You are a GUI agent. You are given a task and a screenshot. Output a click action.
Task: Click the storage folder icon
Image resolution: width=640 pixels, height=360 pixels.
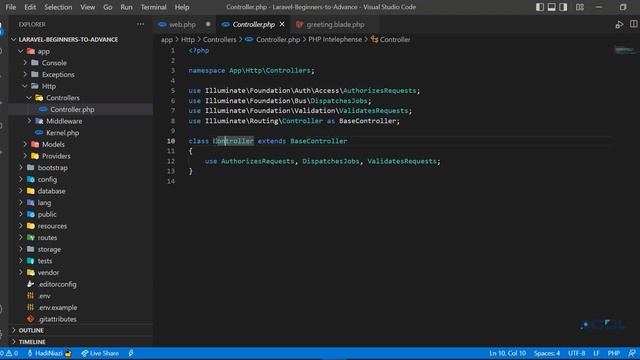(31, 249)
